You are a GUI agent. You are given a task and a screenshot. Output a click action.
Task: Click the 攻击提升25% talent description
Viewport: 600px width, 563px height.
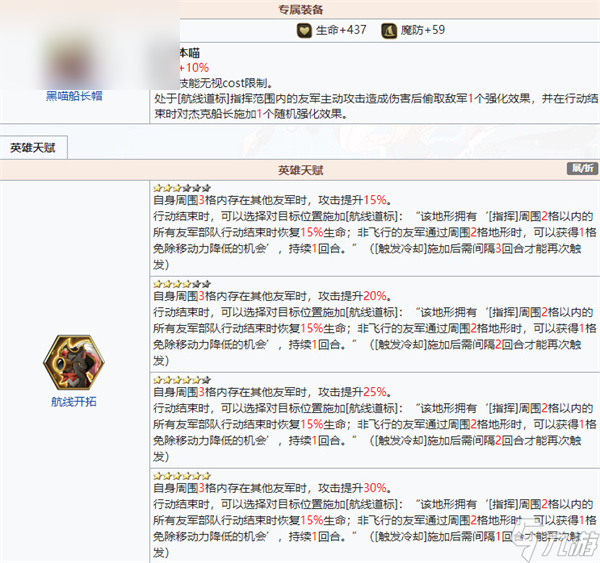pyautogui.click(x=270, y=393)
